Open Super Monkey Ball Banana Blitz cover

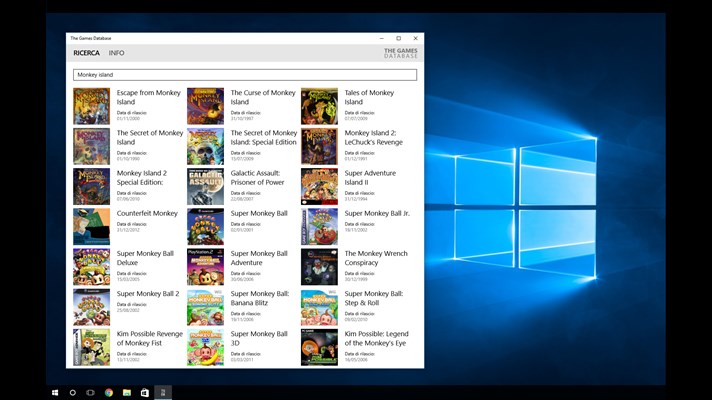tap(205, 307)
